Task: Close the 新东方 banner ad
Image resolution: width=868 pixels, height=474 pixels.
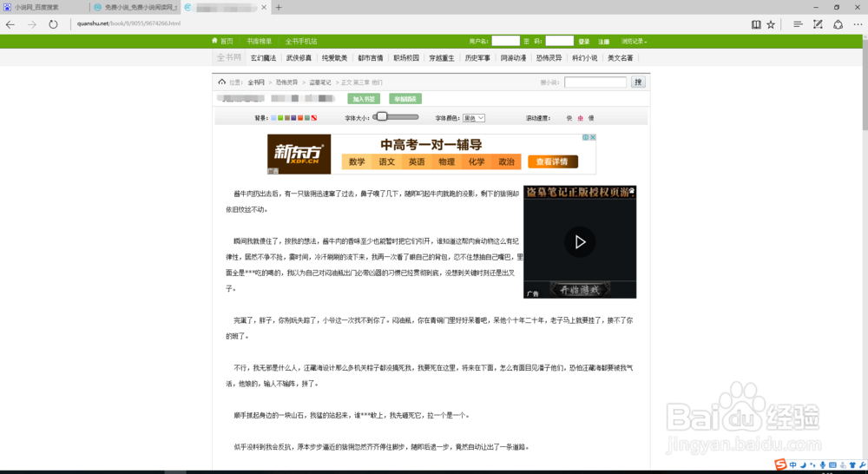Action: [x=592, y=137]
